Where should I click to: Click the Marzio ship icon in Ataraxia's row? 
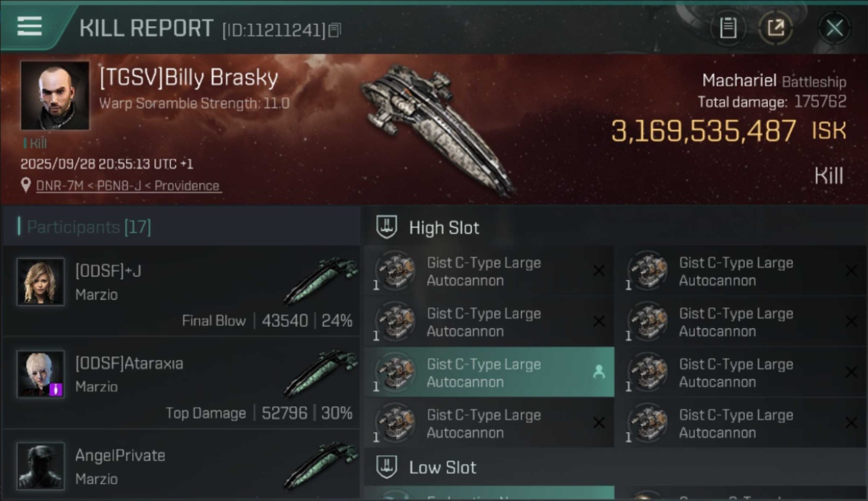(x=320, y=371)
